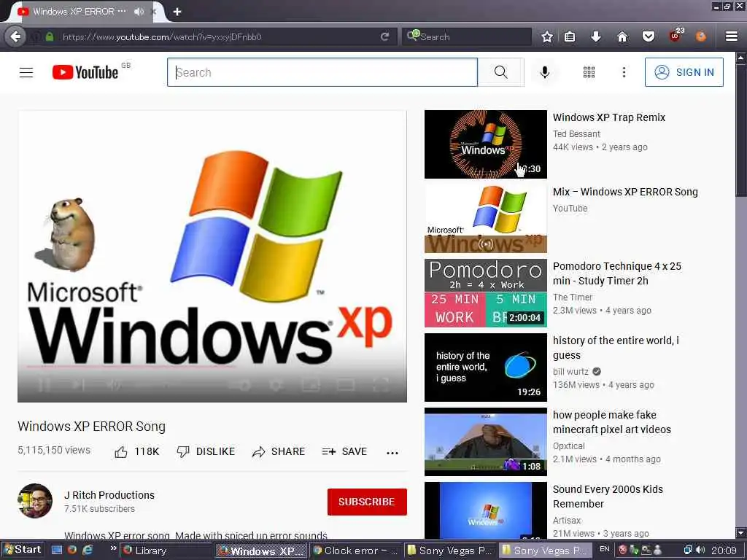The width and height of the screenshot is (747, 560).
Task: Go back with the browser back arrow
Action: 16,36
